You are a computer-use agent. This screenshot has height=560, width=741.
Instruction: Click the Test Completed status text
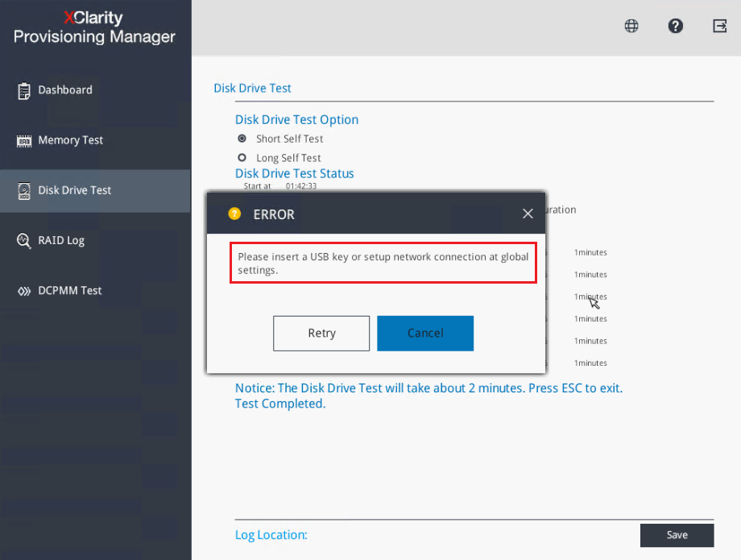click(x=280, y=404)
